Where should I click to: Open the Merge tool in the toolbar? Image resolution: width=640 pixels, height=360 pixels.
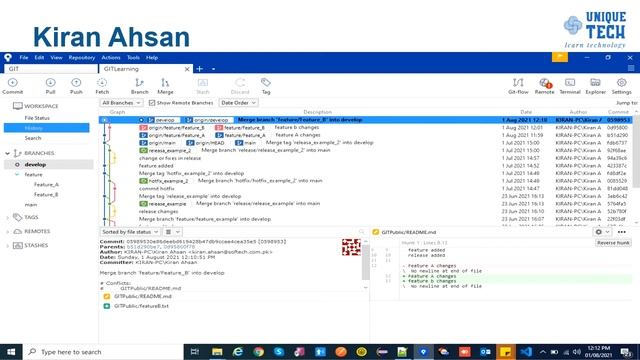(x=165, y=86)
